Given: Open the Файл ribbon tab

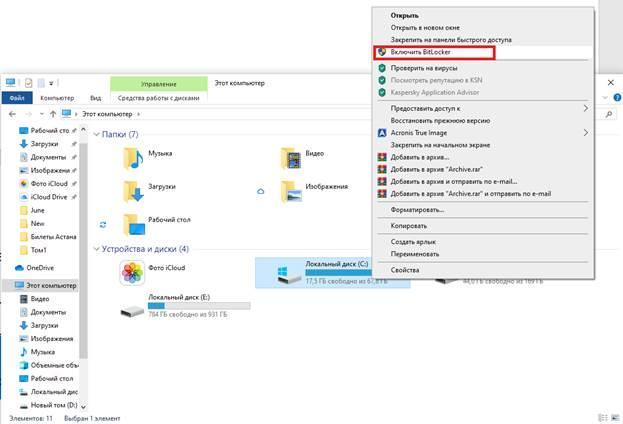Looking at the screenshot, I should (x=16, y=98).
